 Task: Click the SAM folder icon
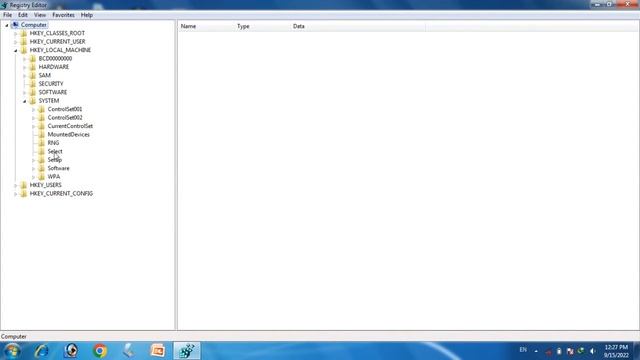coord(33,76)
